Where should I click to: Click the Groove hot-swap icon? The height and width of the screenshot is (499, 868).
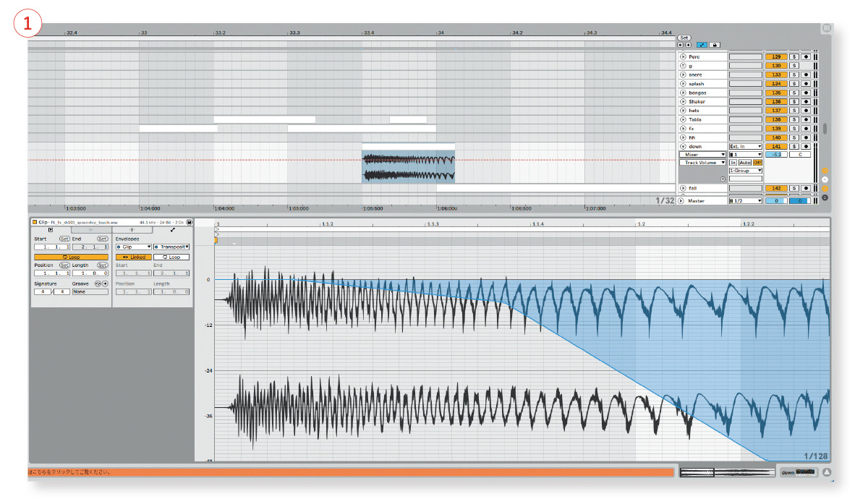point(98,283)
